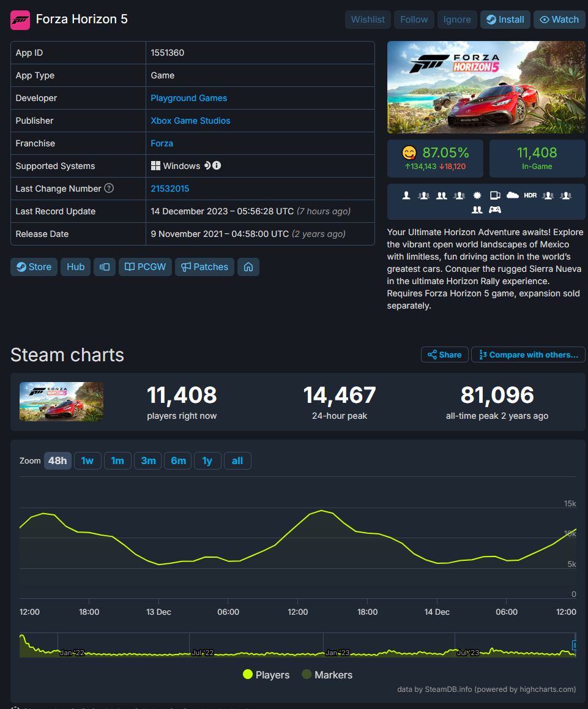Viewport: 588px width, 709px height.
Task: Click the HDR feature icon
Action: (530, 195)
